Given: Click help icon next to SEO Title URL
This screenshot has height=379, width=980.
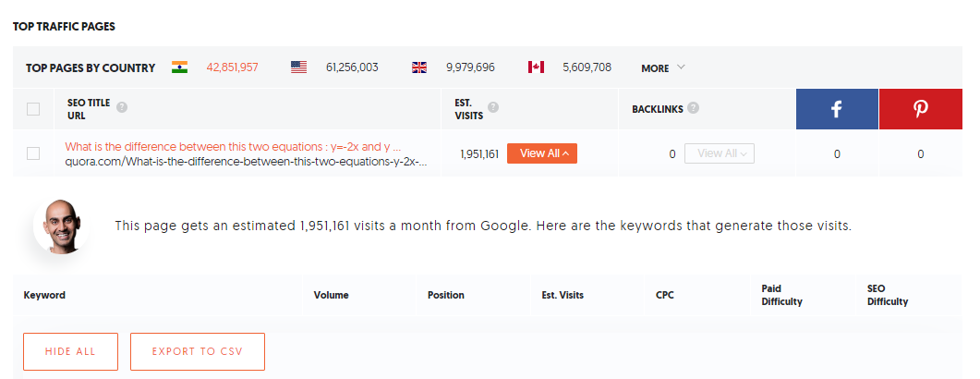Looking at the screenshot, I should tap(122, 107).
